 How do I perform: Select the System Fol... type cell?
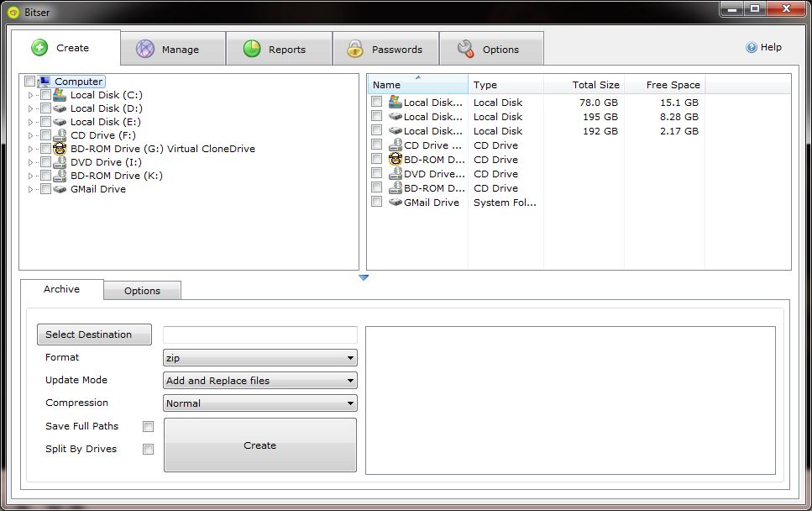click(x=505, y=202)
